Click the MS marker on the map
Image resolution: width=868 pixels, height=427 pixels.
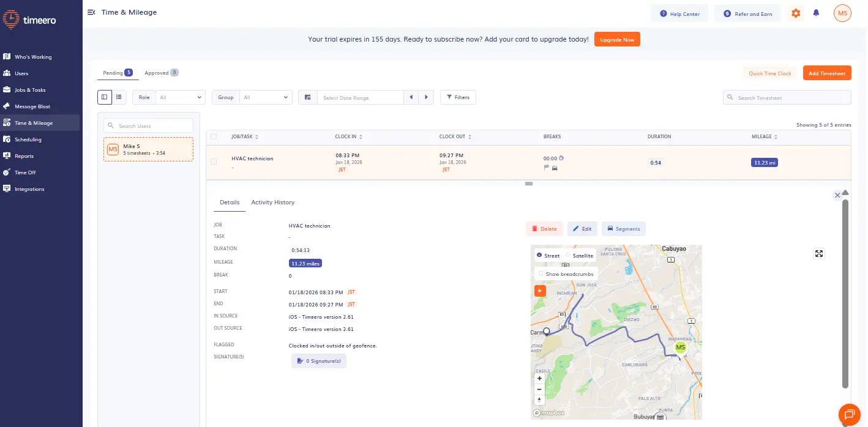[680, 347]
